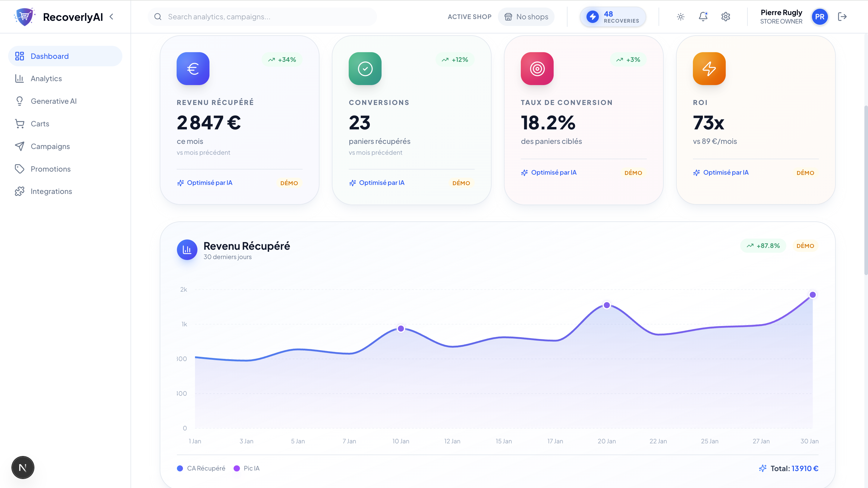
Task: Click the search analytics input field
Action: pos(262,17)
